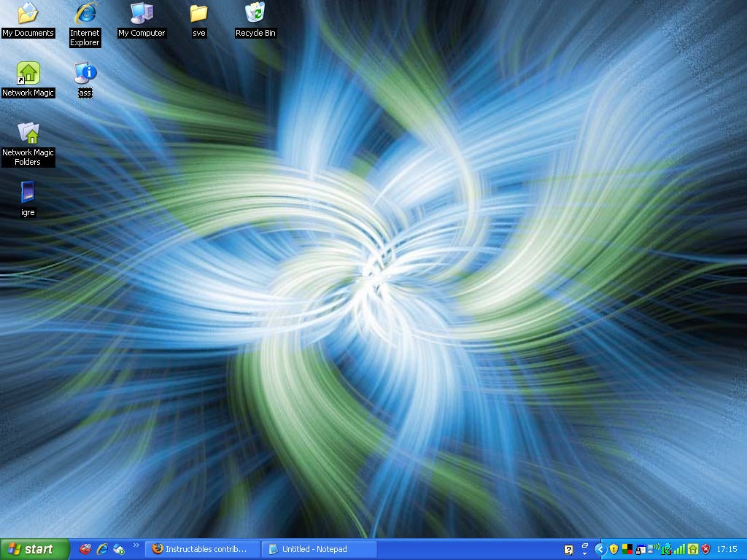This screenshot has height=560, width=747.
Task: Select the 'ass' desktop icon
Action: click(85, 80)
